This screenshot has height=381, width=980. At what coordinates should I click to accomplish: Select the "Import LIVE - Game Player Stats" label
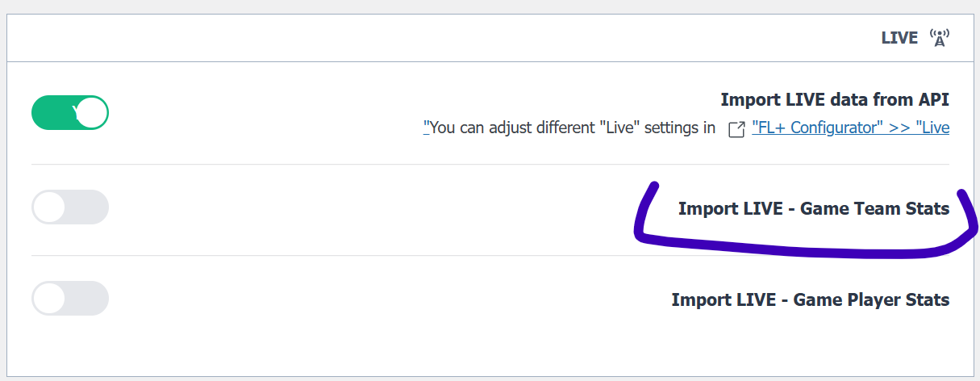(x=810, y=300)
